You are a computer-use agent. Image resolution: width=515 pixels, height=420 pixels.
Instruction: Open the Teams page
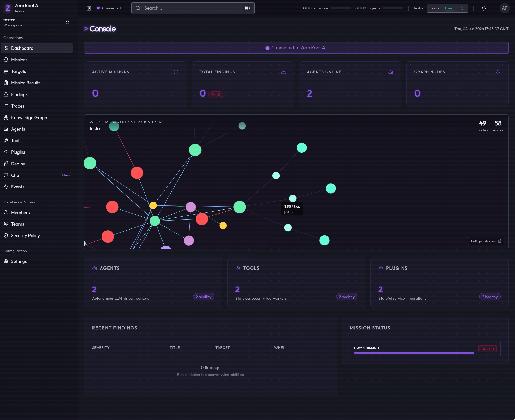[x=37, y=224]
